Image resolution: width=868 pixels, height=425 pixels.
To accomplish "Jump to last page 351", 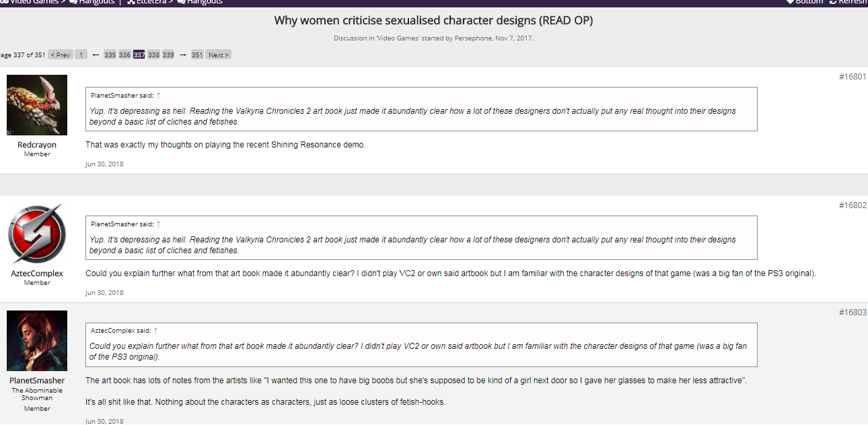I will click(196, 55).
